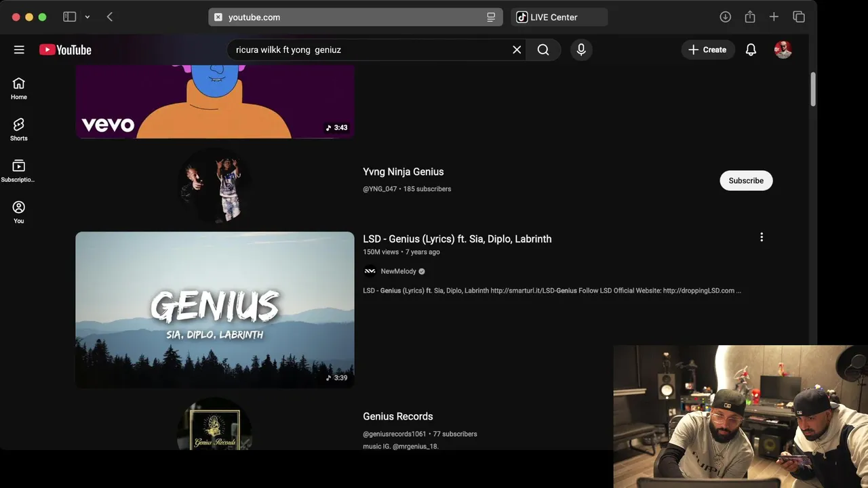
Task: Start voice search with microphone icon
Action: [x=581, y=49]
